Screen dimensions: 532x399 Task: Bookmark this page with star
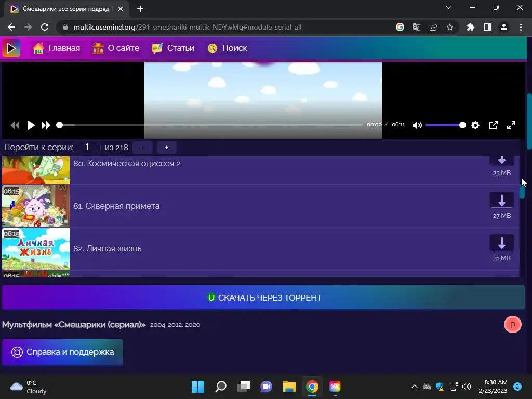pyautogui.click(x=450, y=27)
